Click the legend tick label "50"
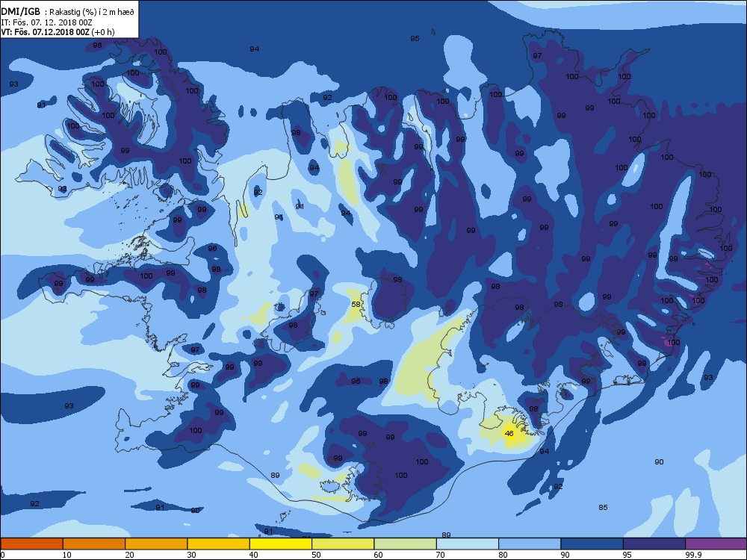 pyautogui.click(x=316, y=554)
